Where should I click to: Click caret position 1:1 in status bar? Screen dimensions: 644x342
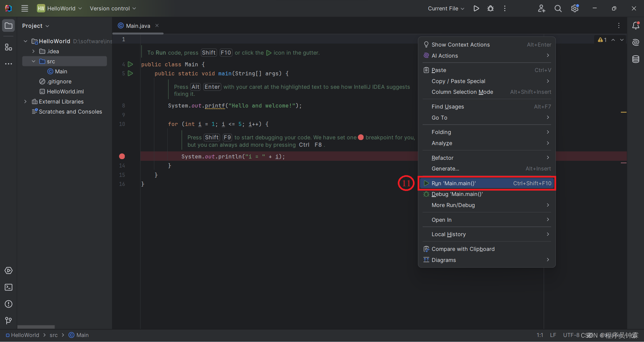[x=540, y=335]
